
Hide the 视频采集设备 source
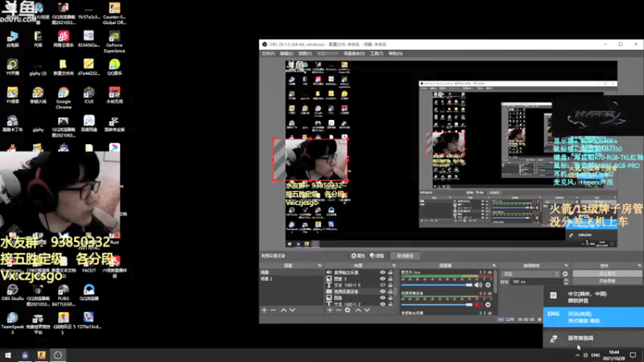[x=382, y=291]
